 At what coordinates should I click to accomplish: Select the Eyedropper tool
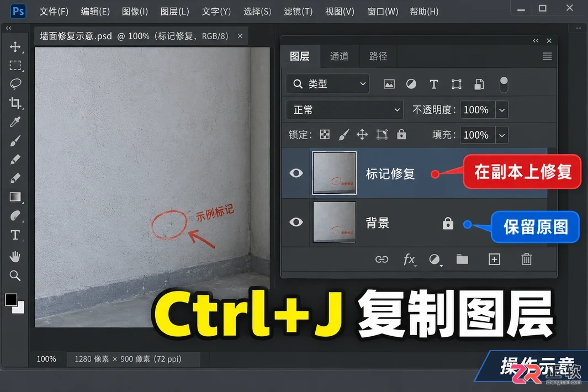pos(15,121)
